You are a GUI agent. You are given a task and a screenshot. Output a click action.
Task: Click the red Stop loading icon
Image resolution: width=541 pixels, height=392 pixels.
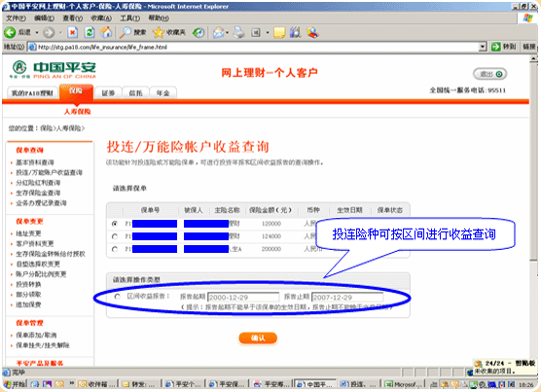click(72, 33)
